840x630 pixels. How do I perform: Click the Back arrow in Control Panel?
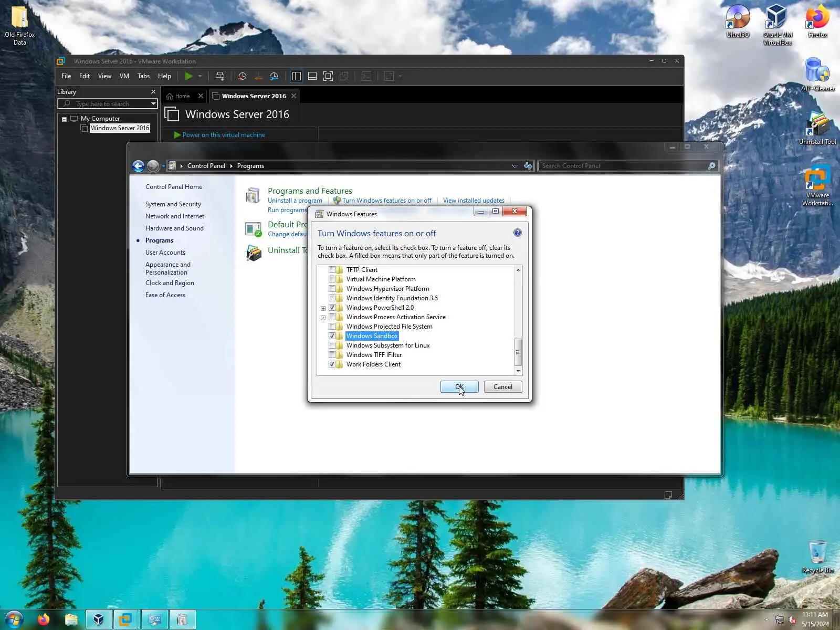point(138,166)
